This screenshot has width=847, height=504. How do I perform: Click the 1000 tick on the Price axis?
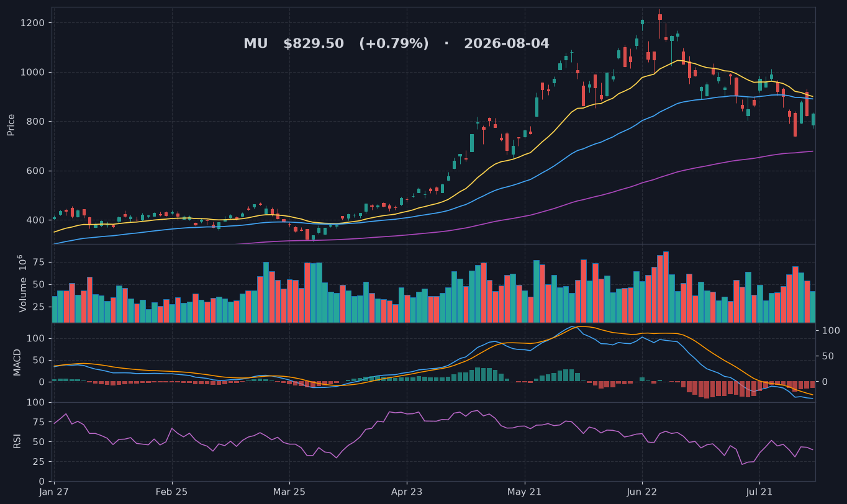(x=33, y=72)
